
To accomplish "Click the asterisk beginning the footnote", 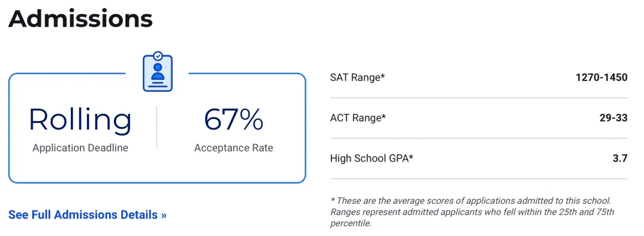I will 332,200.
